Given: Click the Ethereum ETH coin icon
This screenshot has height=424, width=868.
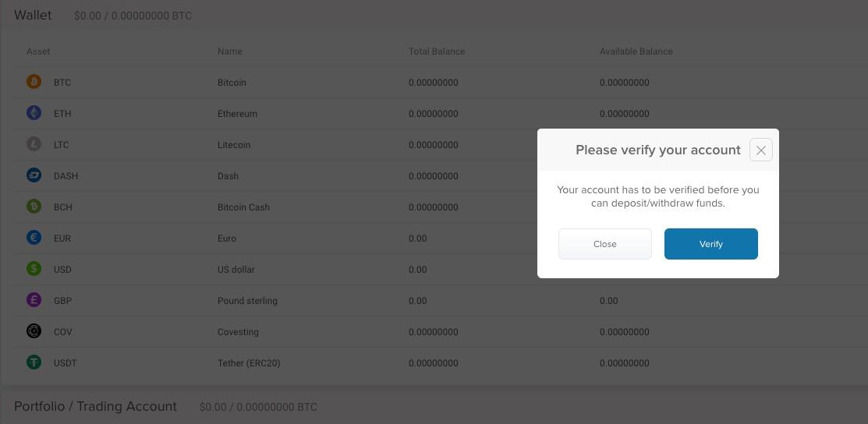Looking at the screenshot, I should point(34,113).
